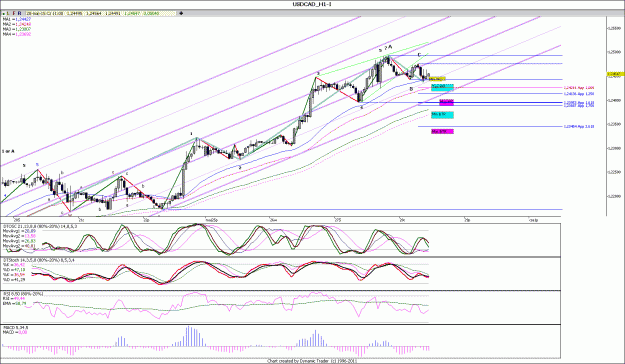
Task: Click the L button in chart toolbar
Action: tap(8, 14)
